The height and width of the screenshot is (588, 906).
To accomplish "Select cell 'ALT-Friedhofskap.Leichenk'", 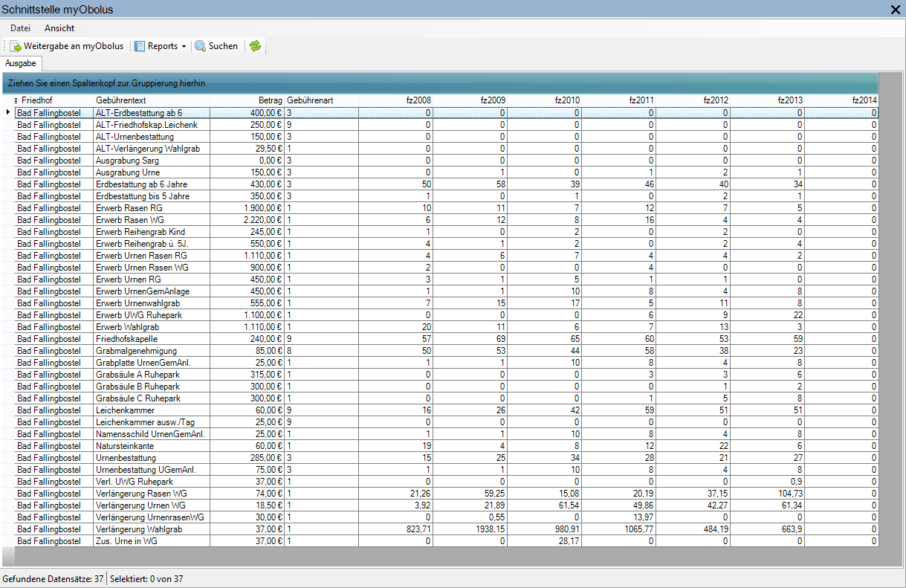I will point(152,125).
